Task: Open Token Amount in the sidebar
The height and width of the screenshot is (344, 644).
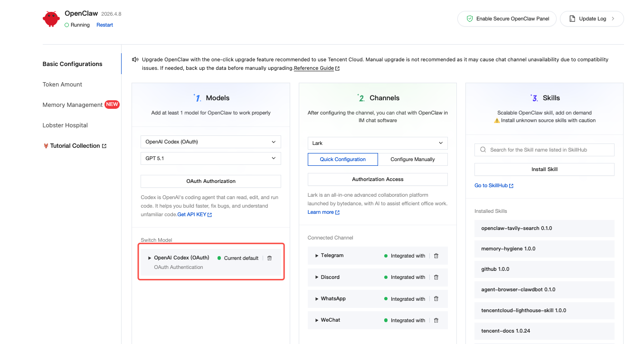Action: (62, 85)
